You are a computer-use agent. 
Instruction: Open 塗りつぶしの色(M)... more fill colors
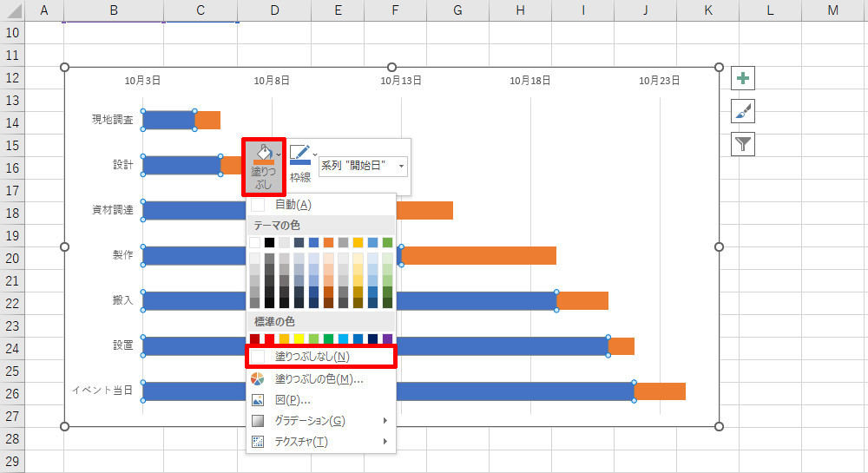[321, 379]
